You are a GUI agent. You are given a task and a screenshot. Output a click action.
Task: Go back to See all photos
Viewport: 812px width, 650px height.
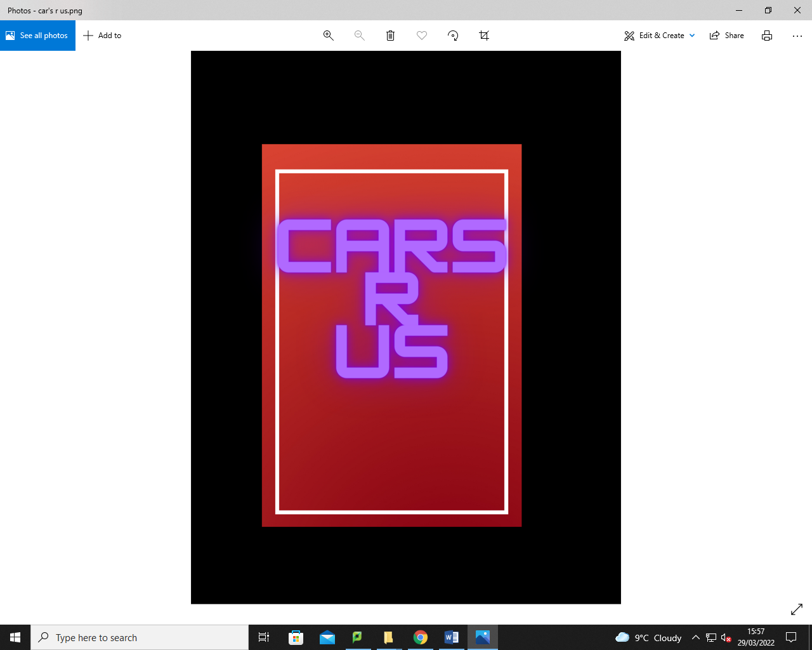coord(37,36)
